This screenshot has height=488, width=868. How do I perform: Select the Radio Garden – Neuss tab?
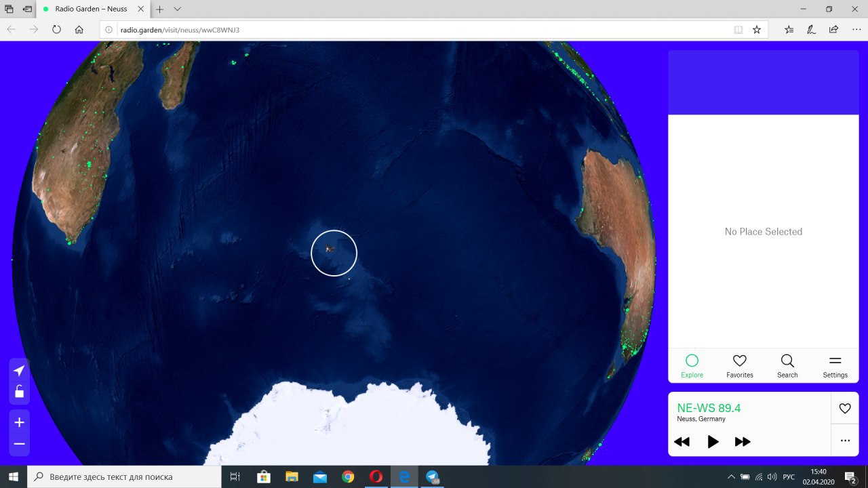92,9
